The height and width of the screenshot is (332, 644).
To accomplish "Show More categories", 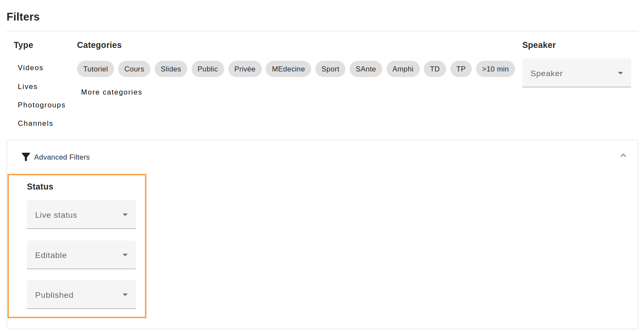I will (111, 92).
